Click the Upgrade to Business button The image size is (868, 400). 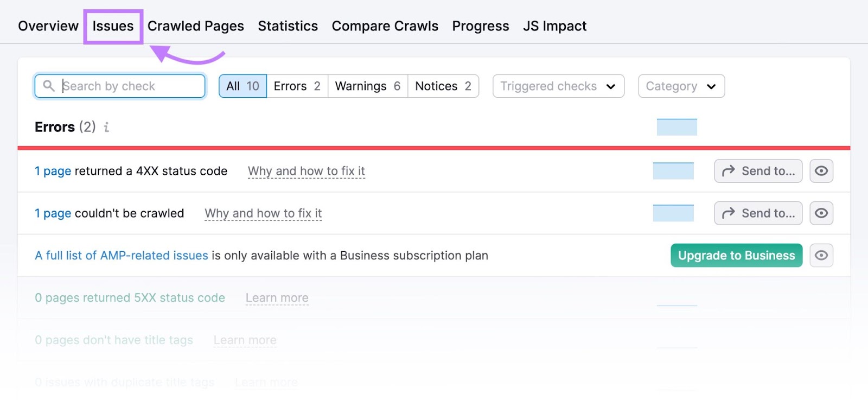point(736,255)
